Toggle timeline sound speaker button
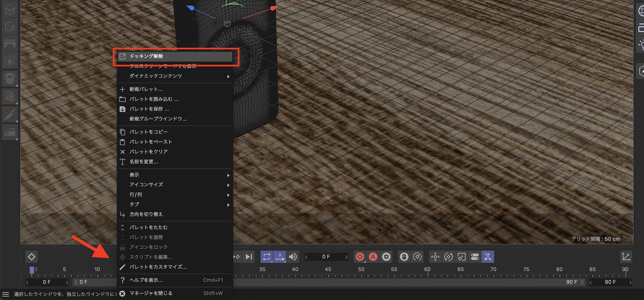The height and width of the screenshot is (300, 644). 293,257
